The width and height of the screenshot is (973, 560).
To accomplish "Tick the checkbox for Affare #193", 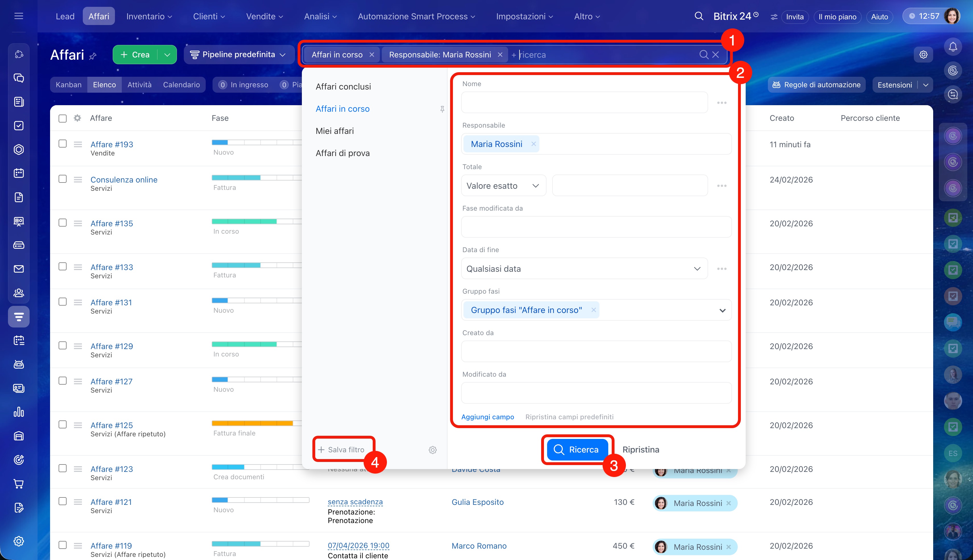I will pos(62,144).
